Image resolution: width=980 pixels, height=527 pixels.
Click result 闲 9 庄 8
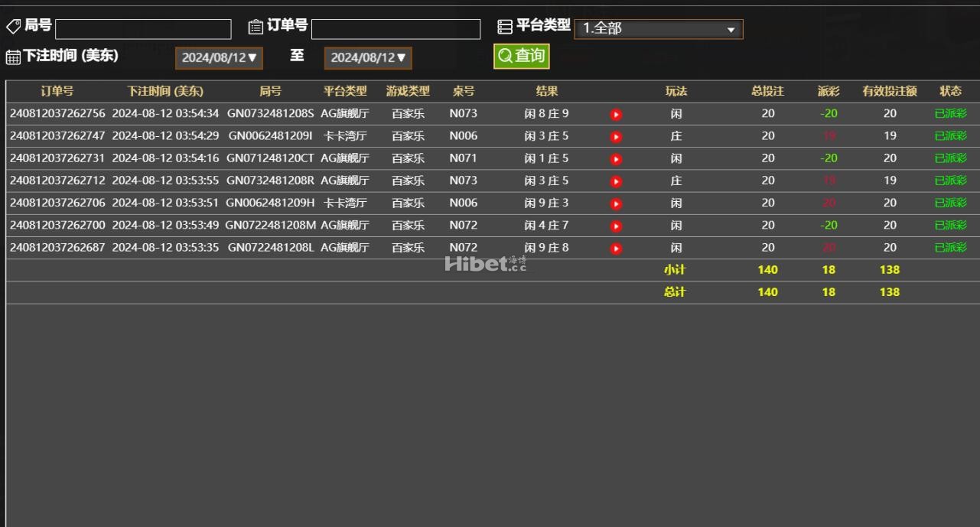[546, 247]
